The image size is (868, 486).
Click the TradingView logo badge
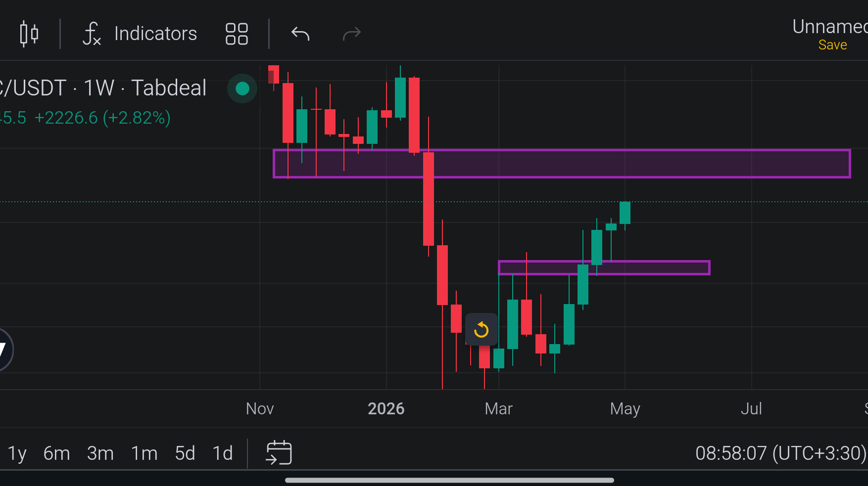pyautogui.click(x=4, y=350)
